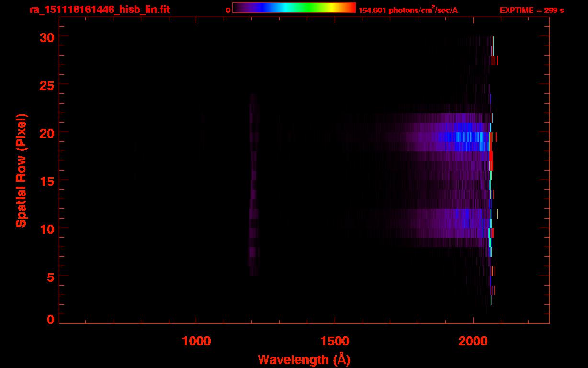The height and width of the screenshot is (368, 588).
Task: Click the Spatial Row (Pixel) axis title
Action: [x=21, y=171]
